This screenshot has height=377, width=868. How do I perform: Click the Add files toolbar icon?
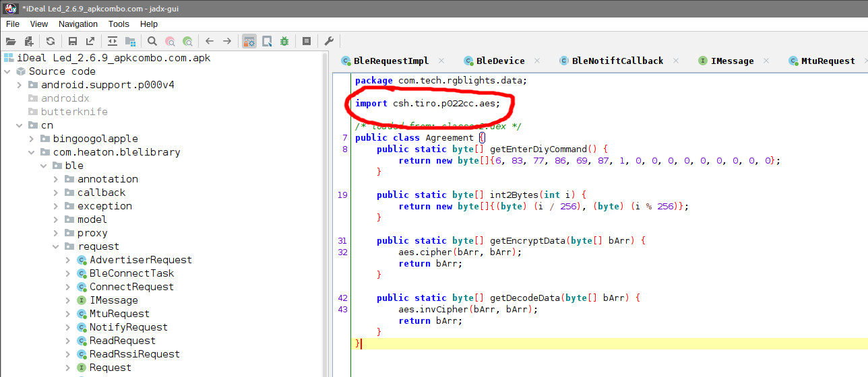[x=29, y=41]
